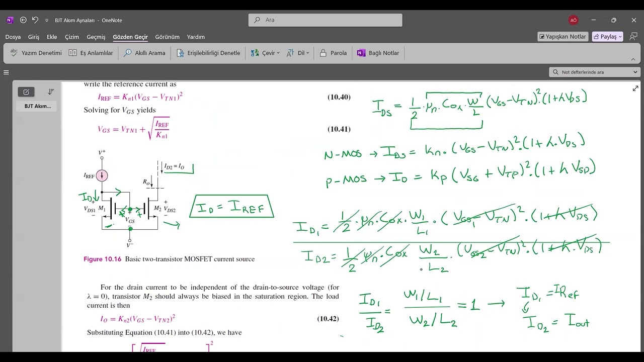Viewport: 644px width, 362px height.
Task: Switch to the Ekle tab
Action: [x=52, y=37]
